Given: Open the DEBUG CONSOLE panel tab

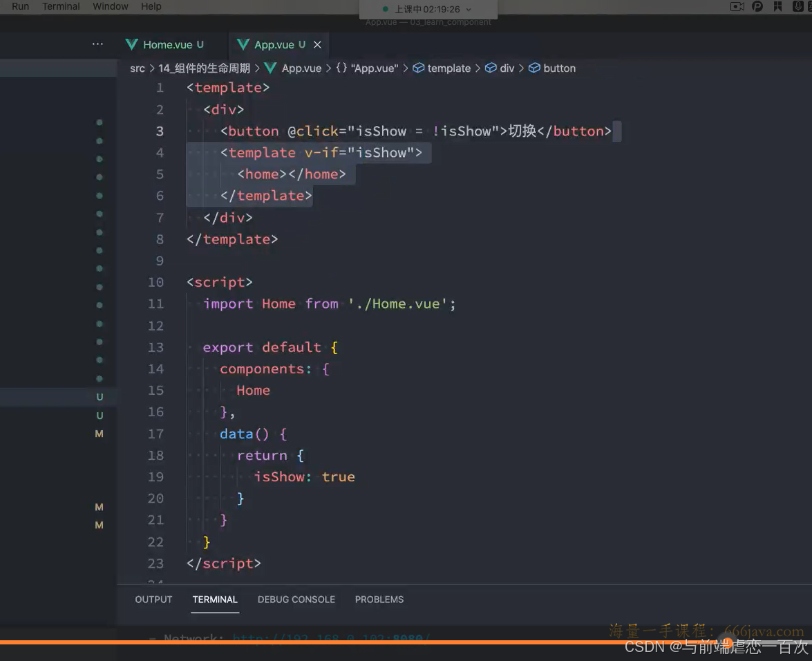Looking at the screenshot, I should pos(296,599).
